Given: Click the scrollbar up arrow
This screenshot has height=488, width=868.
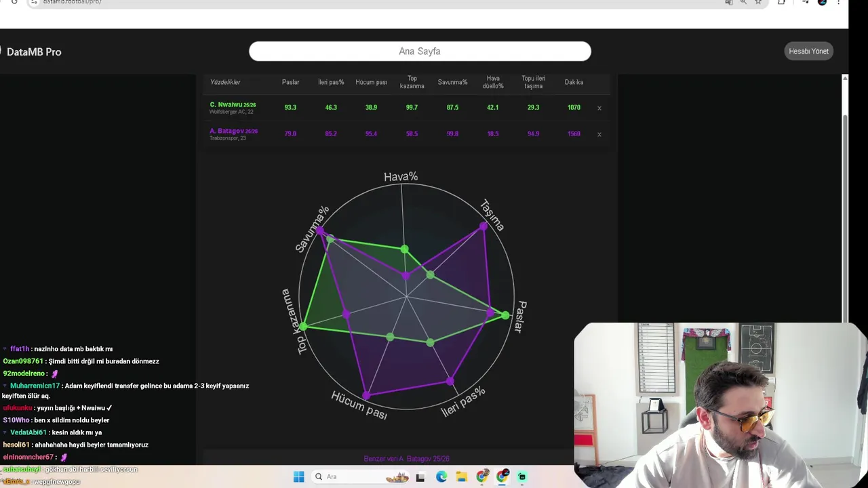Looking at the screenshot, I should [844, 79].
